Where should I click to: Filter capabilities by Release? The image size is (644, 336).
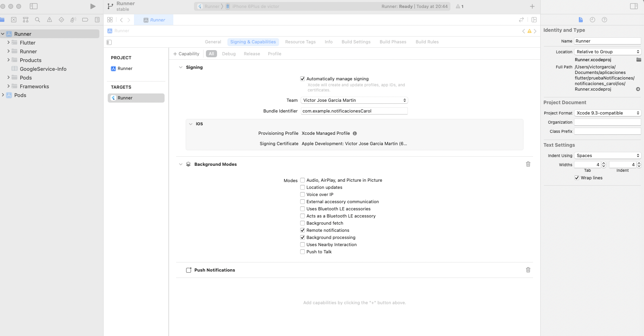point(252,54)
